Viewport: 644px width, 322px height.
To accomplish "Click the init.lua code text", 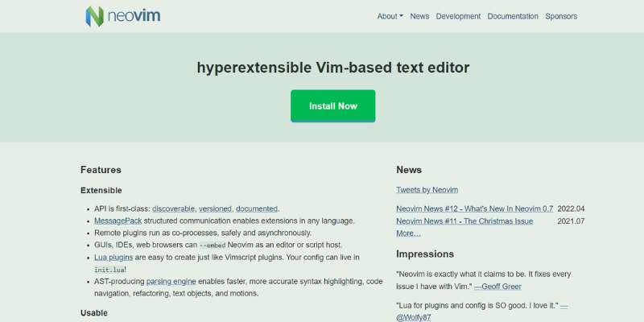I will pos(109,270).
